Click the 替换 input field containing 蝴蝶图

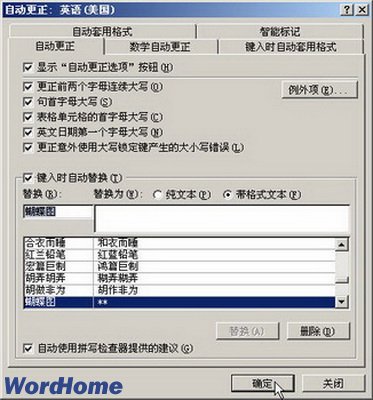click(x=58, y=212)
